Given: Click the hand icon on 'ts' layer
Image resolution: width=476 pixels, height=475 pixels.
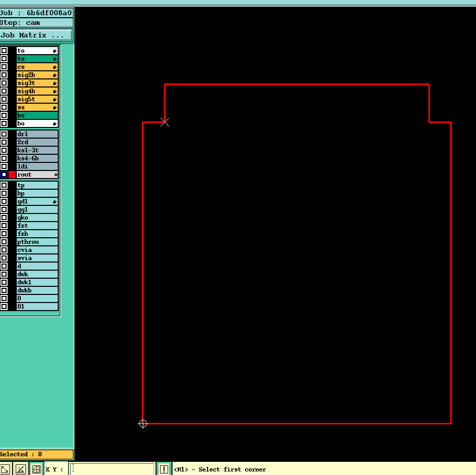Looking at the screenshot, I should click(55, 59).
